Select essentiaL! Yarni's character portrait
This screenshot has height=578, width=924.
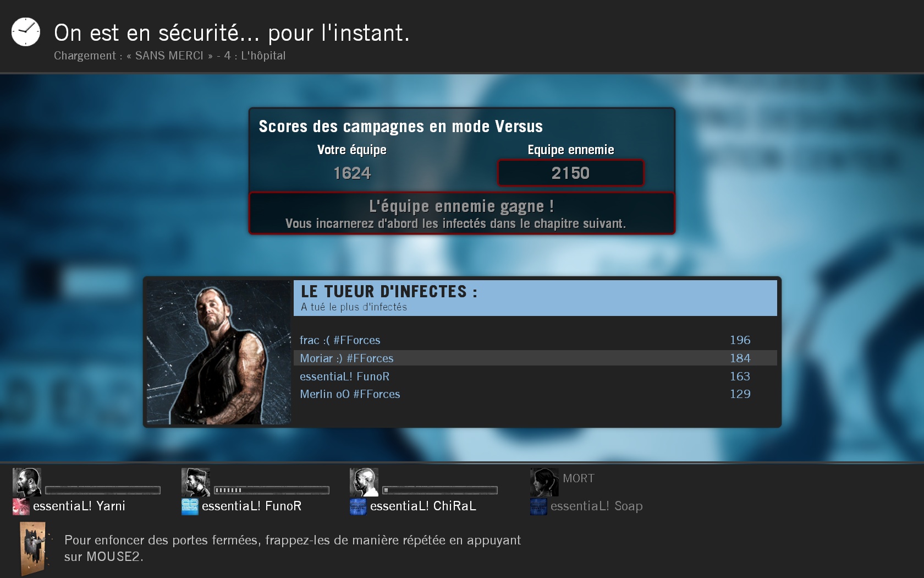coord(27,482)
